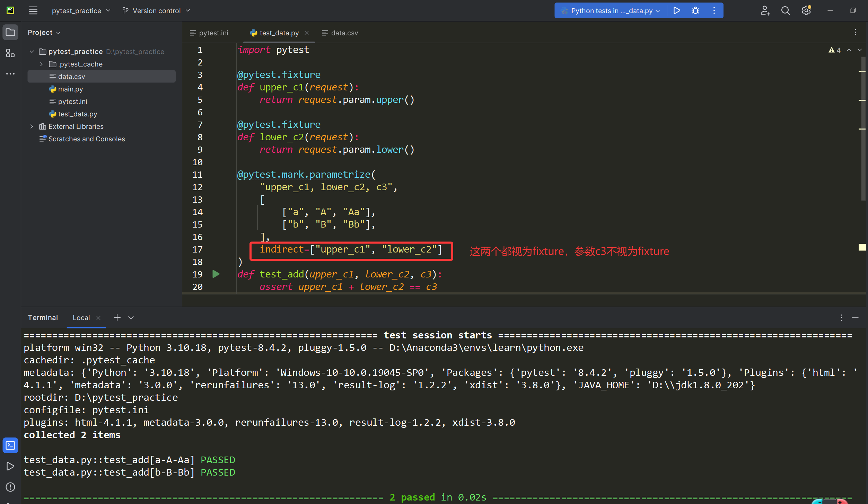
Task: Click the run gutter arrow beside test_add
Action: point(216,274)
